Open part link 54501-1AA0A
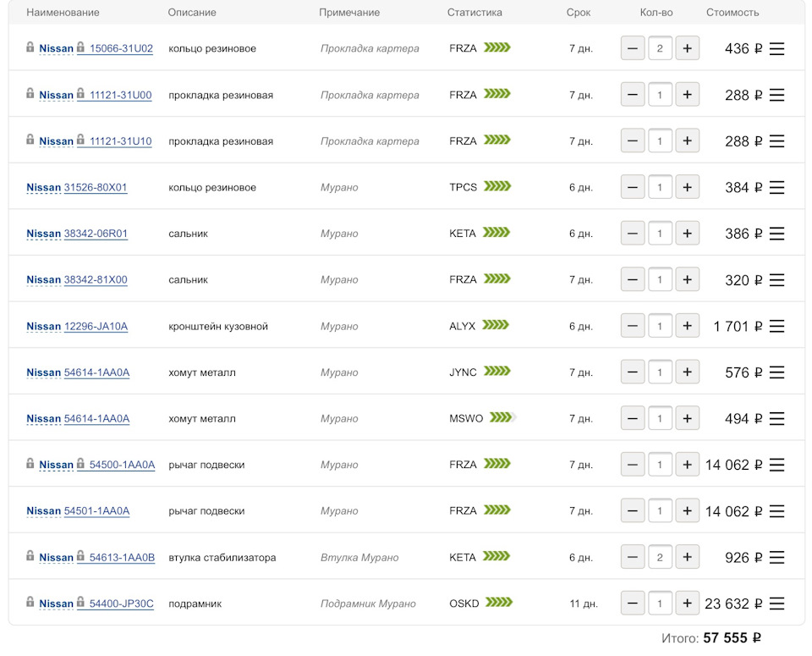 pyautogui.click(x=96, y=511)
